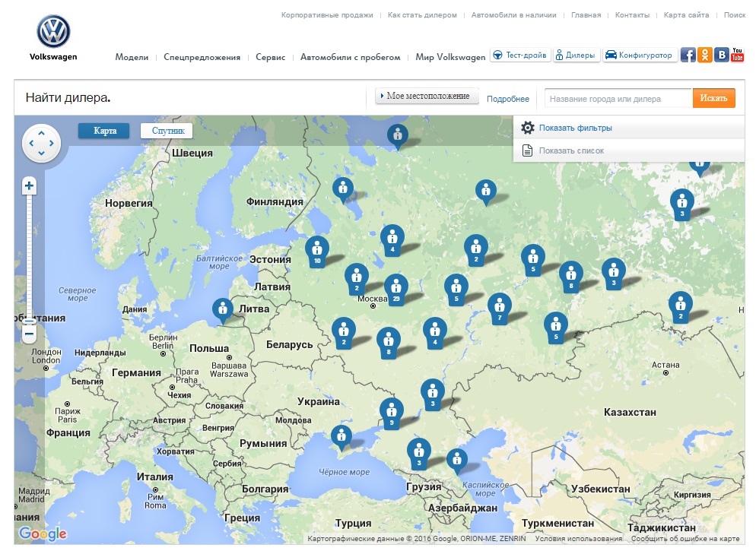The width and height of the screenshot is (756, 551).
Task: Click the Volkswagen logo
Action: coord(53,33)
